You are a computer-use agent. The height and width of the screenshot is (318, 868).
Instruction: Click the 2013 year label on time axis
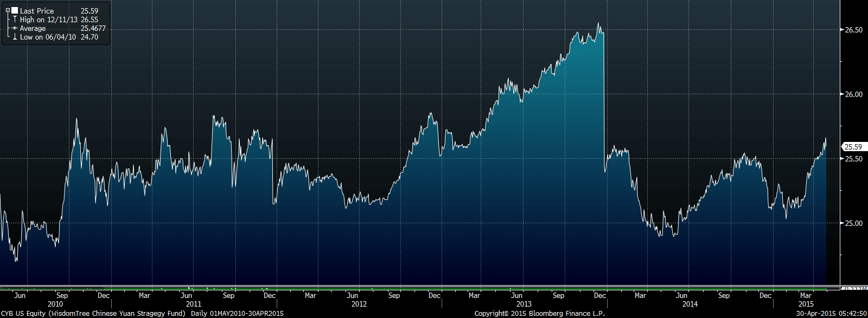[x=524, y=304]
